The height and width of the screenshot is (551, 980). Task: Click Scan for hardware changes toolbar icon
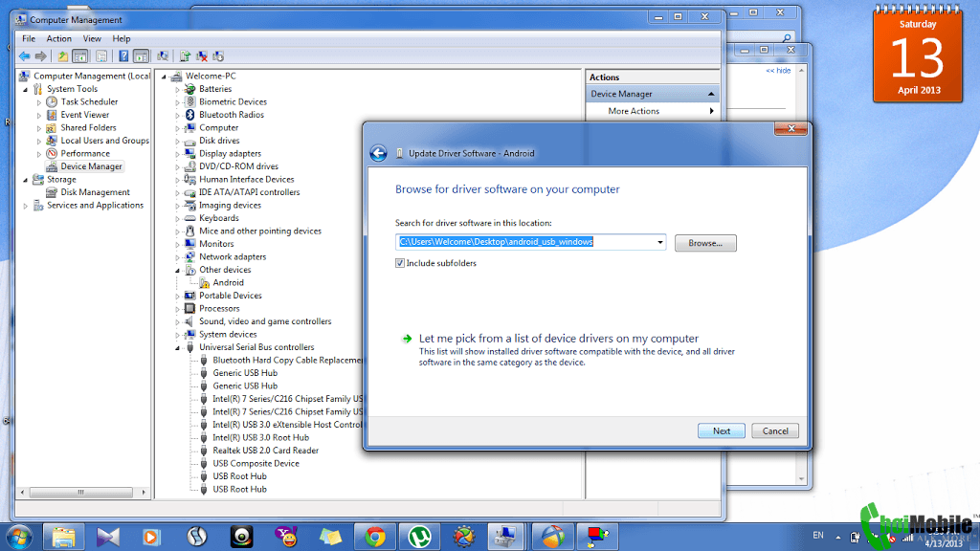click(163, 56)
